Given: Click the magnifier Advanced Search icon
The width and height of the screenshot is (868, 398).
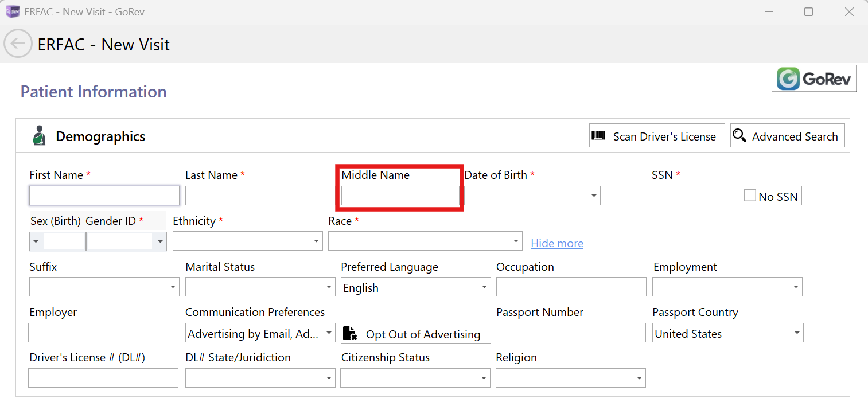Looking at the screenshot, I should point(740,136).
